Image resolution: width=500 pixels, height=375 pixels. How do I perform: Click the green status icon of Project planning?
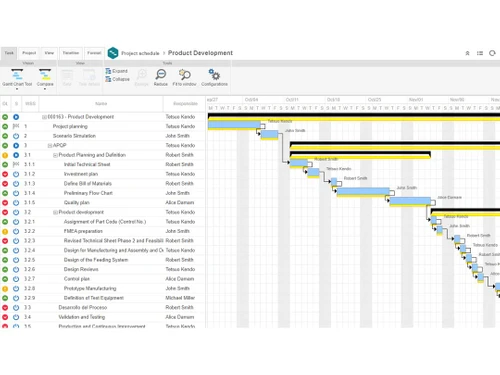point(5,126)
